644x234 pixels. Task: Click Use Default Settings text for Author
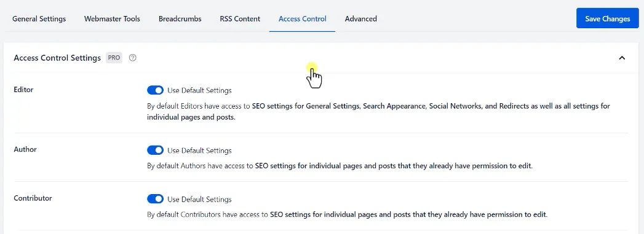coord(199,150)
